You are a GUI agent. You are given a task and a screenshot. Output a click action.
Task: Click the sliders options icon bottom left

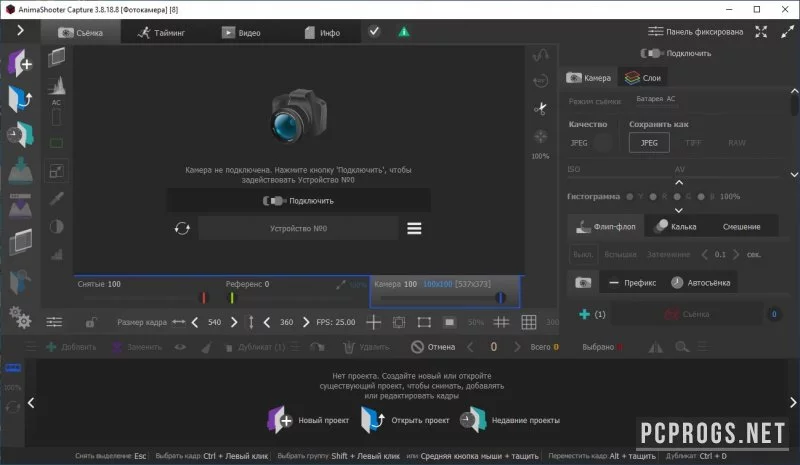click(x=54, y=322)
